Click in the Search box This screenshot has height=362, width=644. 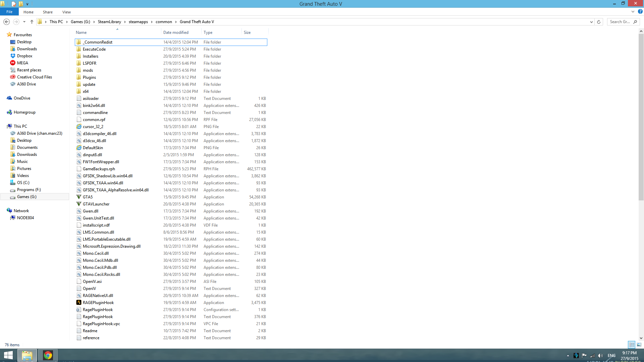[620, 22]
